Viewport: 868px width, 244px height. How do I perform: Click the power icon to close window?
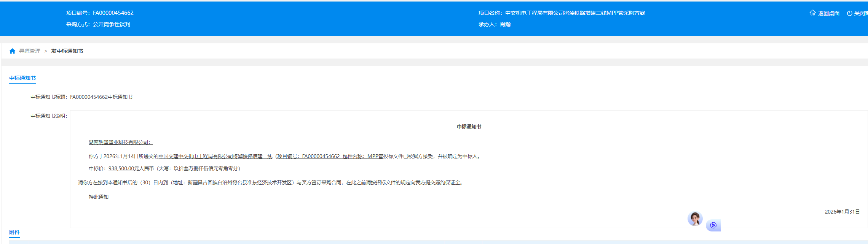click(x=849, y=13)
